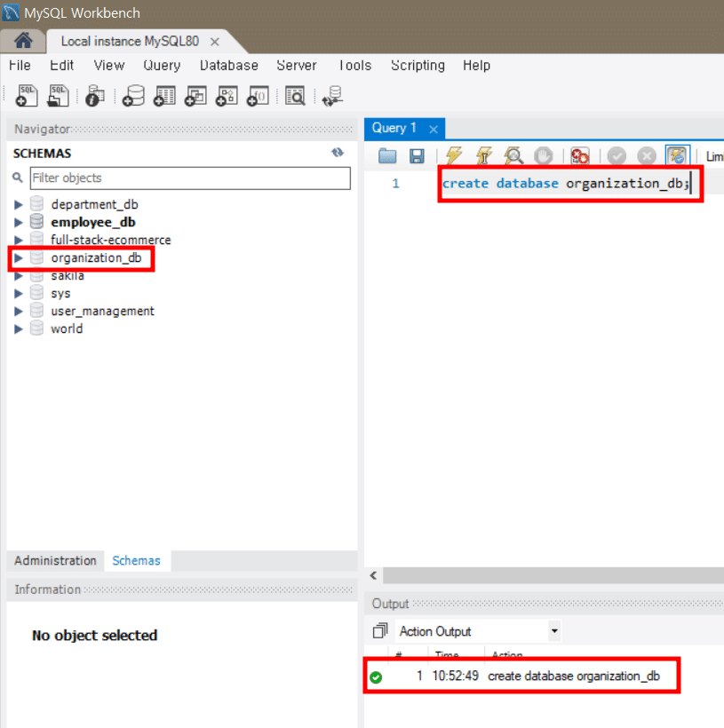Execute the statement under the cursor icon
Screen dimensions: 724x728
tap(483, 155)
